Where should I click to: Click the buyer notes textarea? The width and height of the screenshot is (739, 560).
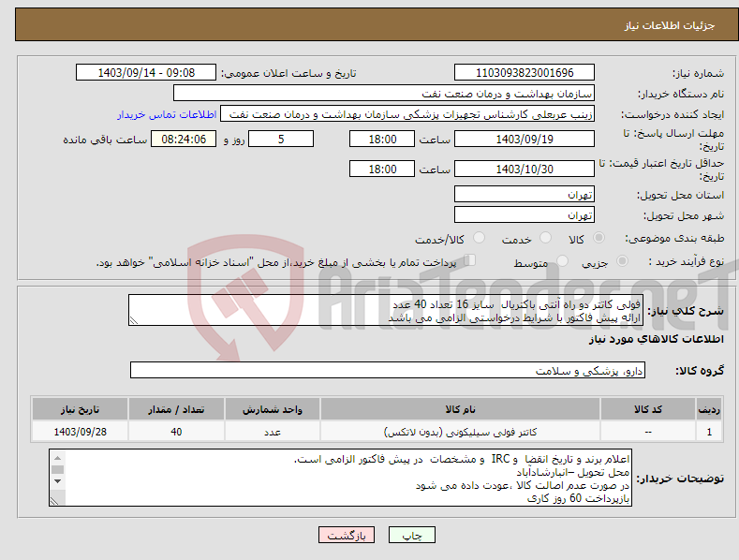pos(340,478)
